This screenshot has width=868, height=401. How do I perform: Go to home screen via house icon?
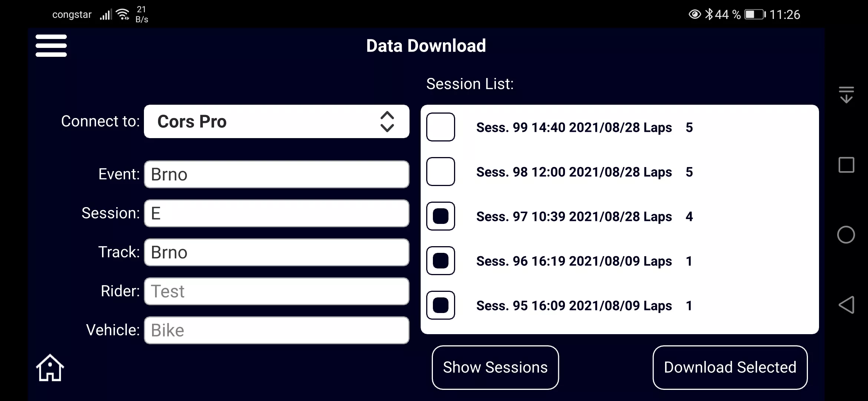pos(50,368)
